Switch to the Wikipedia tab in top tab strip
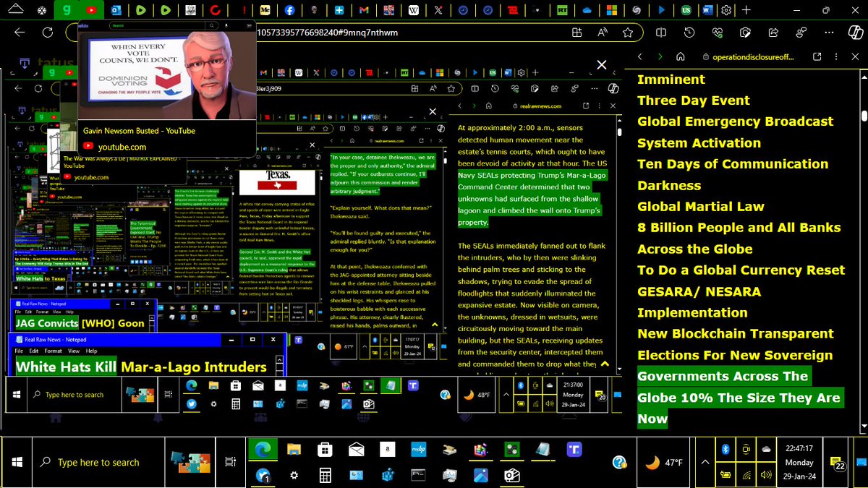The width and height of the screenshot is (868, 488). [414, 10]
